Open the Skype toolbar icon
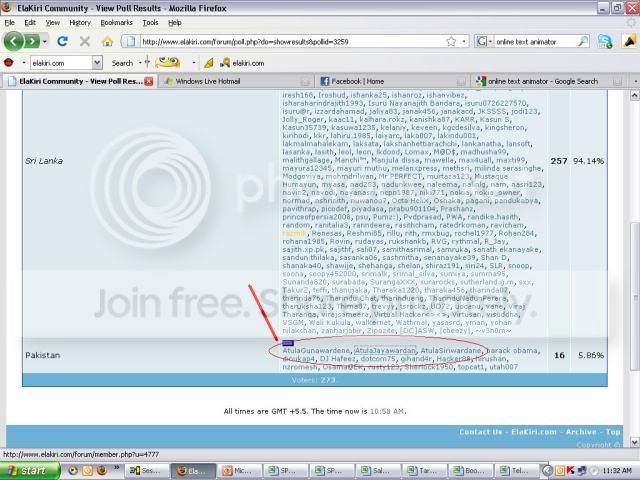Screen dimensions: 640x480 tap(605, 41)
